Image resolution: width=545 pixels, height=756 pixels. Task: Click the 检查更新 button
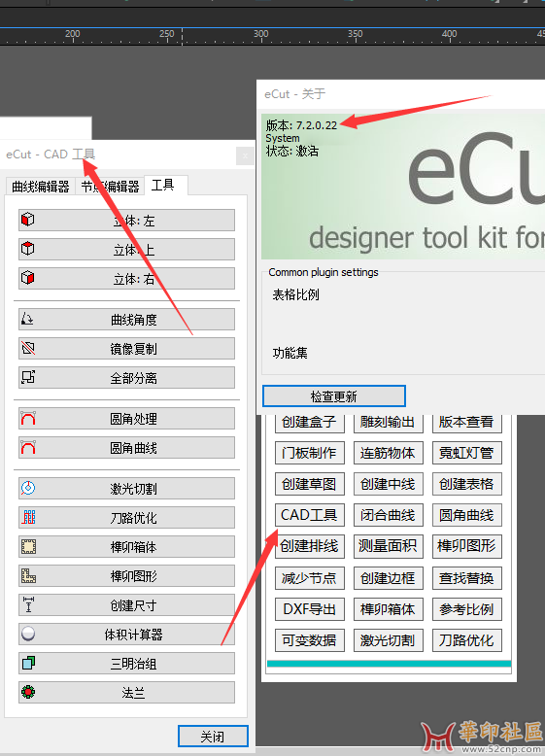(x=334, y=396)
